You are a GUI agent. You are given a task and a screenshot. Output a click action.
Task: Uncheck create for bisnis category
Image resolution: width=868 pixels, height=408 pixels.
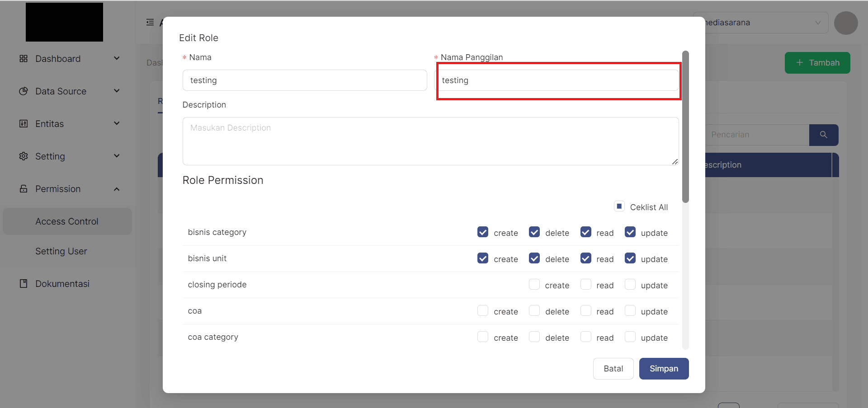483,232
